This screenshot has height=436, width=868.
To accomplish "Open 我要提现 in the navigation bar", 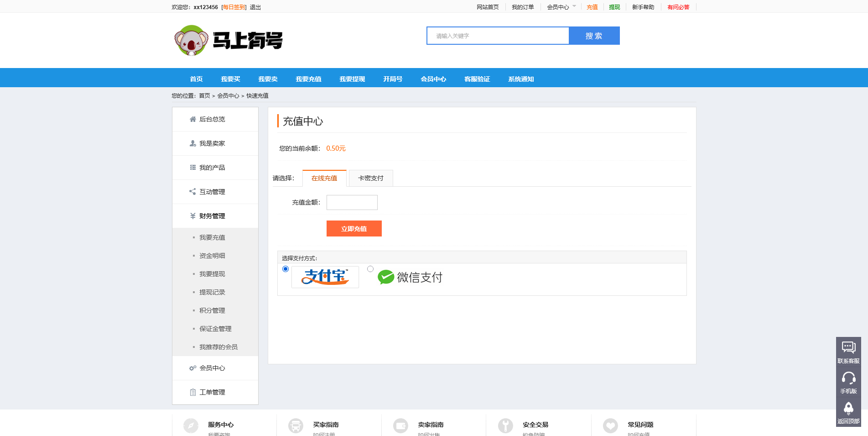I will coord(352,79).
